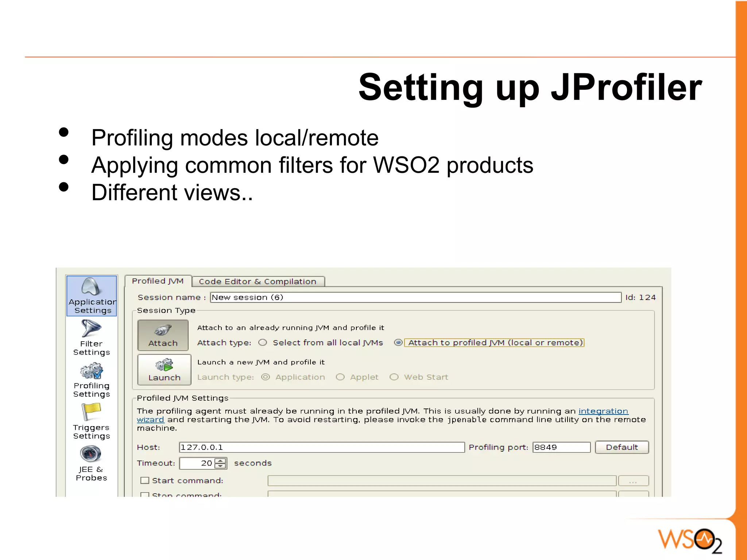The height and width of the screenshot is (560, 747).
Task: Open Application Settings in sidebar
Action: tap(92, 296)
